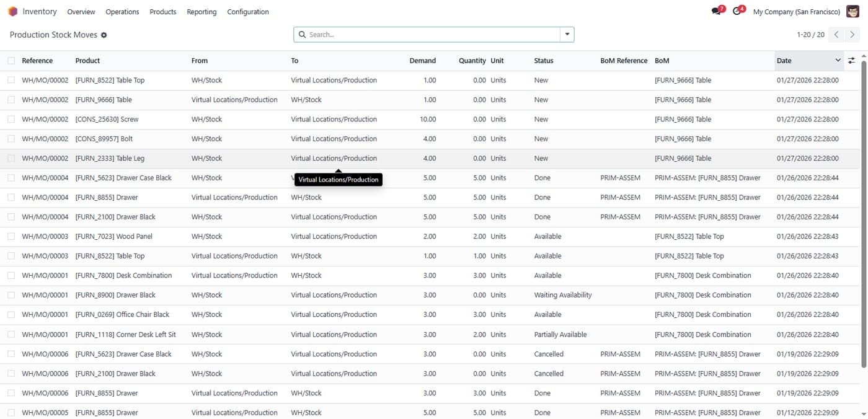Select the checkbox for Table Top WH/MO/00002

point(11,80)
